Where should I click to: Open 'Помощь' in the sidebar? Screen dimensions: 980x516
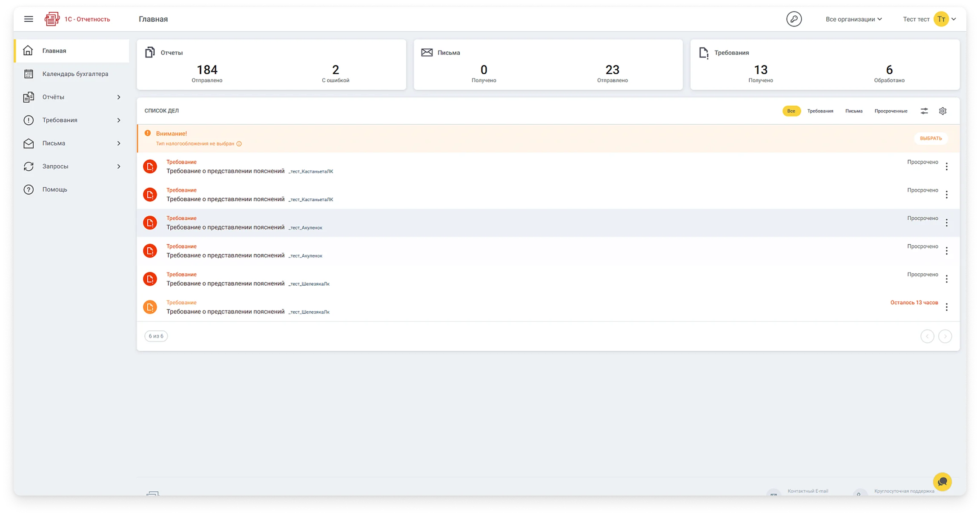54,189
